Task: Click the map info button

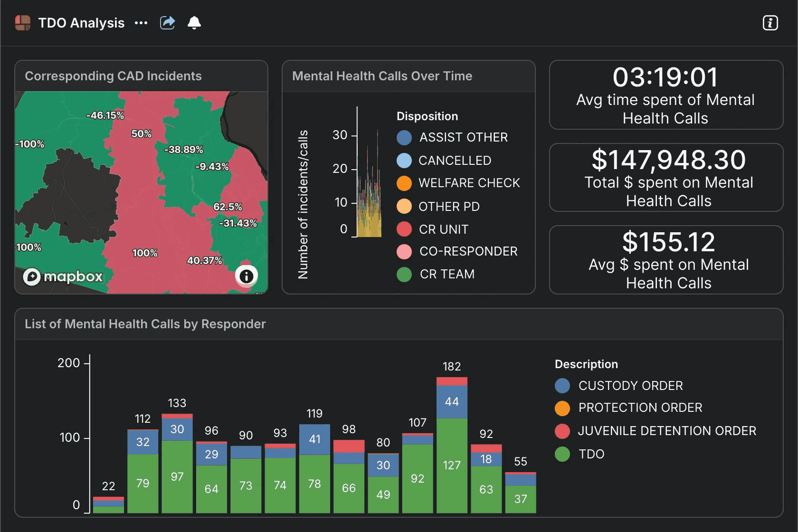Action: pos(246,276)
